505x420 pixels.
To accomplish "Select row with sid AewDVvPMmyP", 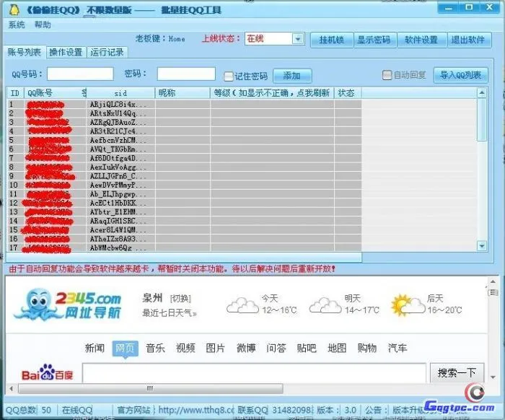I will pyautogui.click(x=184, y=185).
